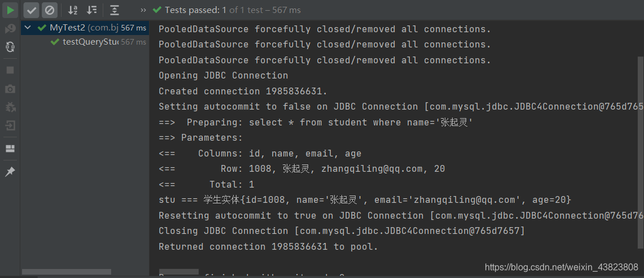The height and width of the screenshot is (278, 644).
Task: Click the Dump Threads camera icon
Action: (x=10, y=89)
